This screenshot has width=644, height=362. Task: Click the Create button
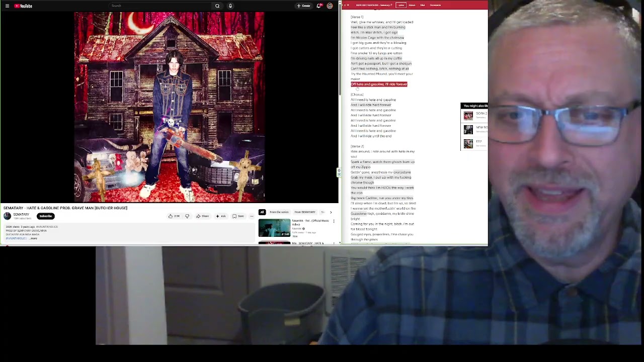[x=304, y=6]
